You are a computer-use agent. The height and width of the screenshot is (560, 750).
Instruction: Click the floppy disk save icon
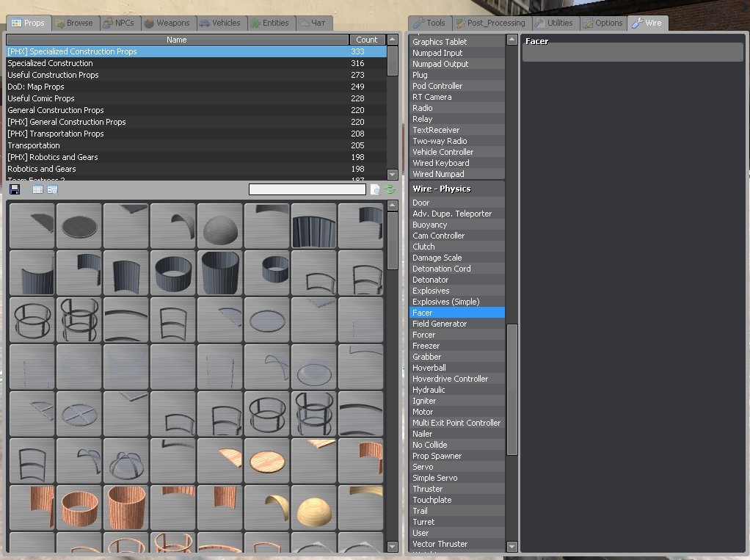(15, 189)
